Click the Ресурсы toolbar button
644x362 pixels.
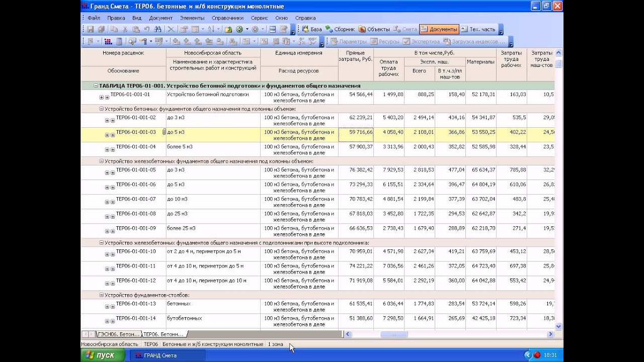[x=385, y=41]
